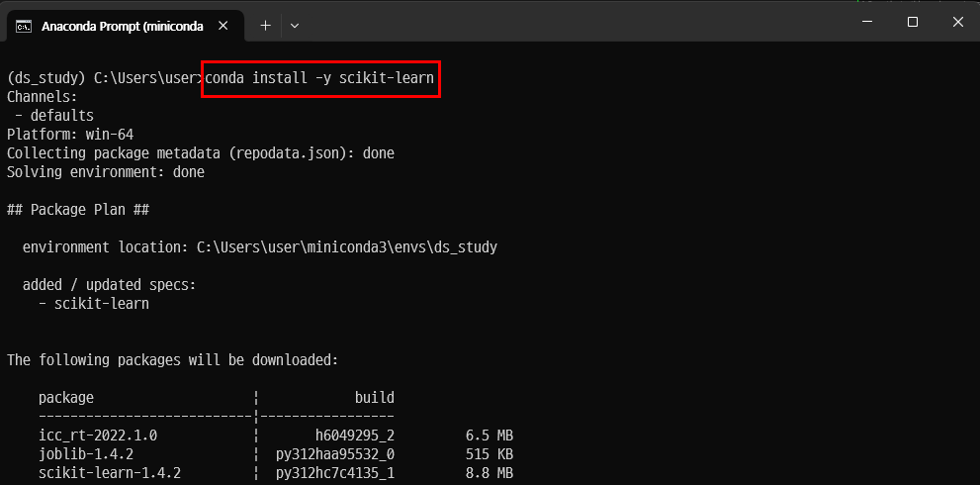The image size is (980, 485).
Task: Click the 'conda install -y scikit-learn' command text
Action: [x=320, y=79]
